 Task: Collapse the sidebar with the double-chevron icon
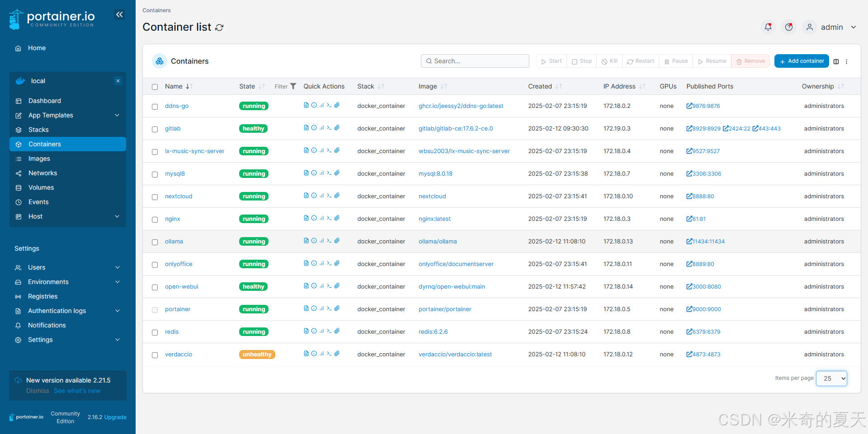[x=119, y=14]
